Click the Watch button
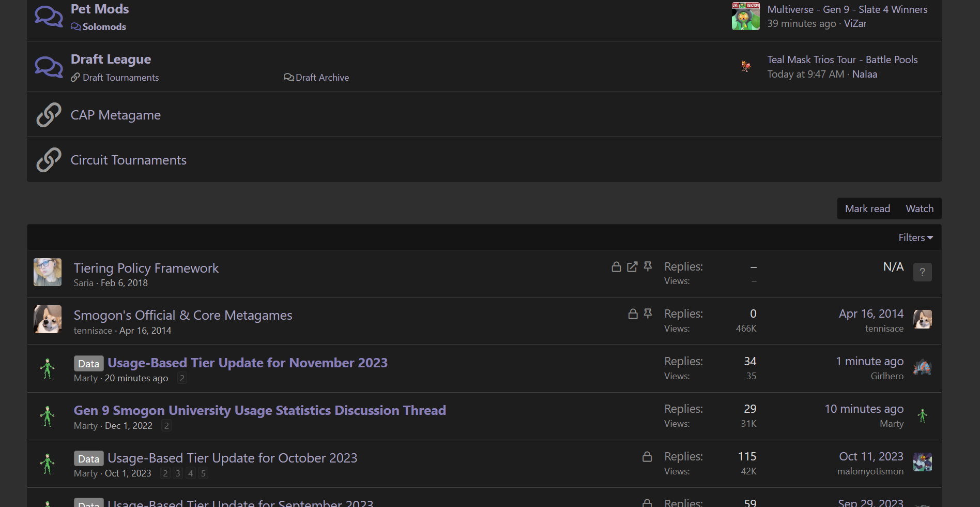Screen dimensions: 980x507 point(920,208)
